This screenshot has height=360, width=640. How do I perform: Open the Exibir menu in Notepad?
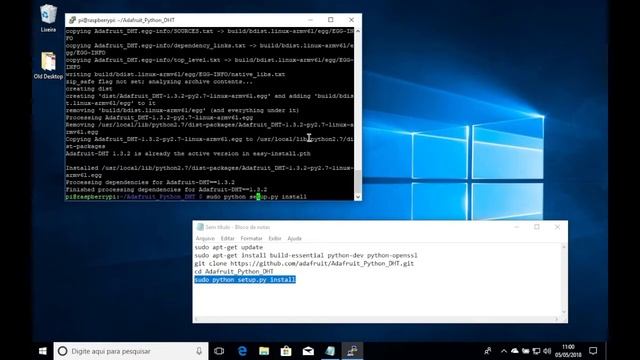pos(275,238)
